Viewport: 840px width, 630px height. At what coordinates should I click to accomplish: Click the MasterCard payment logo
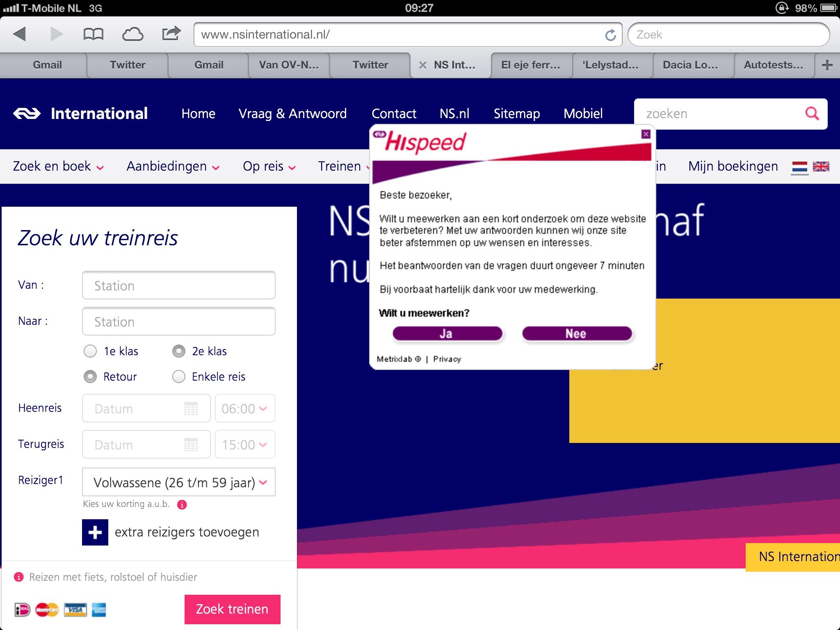pyautogui.click(x=47, y=610)
